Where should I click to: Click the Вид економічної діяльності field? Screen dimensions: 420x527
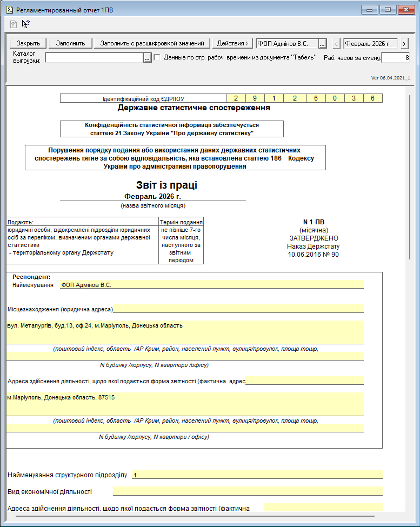247,492
